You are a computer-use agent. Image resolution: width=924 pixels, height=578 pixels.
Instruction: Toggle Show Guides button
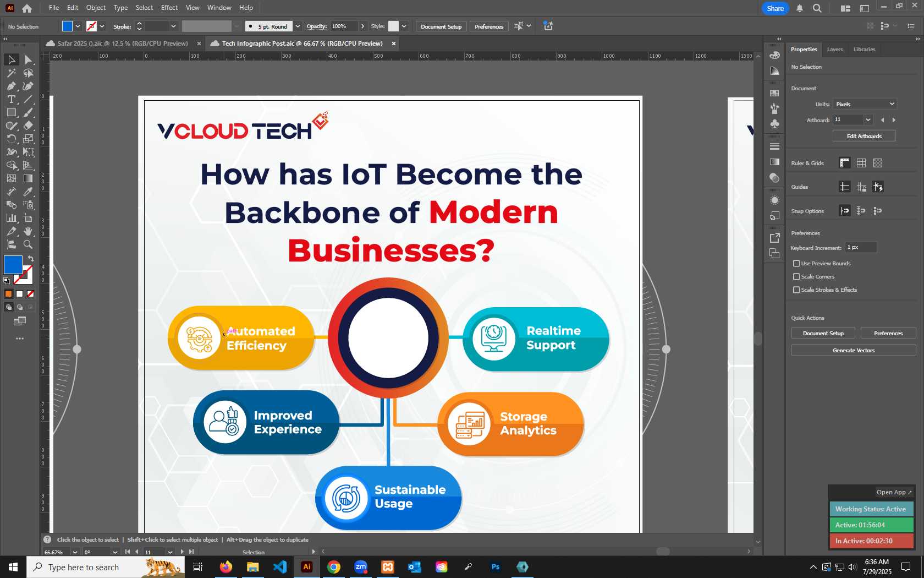coord(845,187)
